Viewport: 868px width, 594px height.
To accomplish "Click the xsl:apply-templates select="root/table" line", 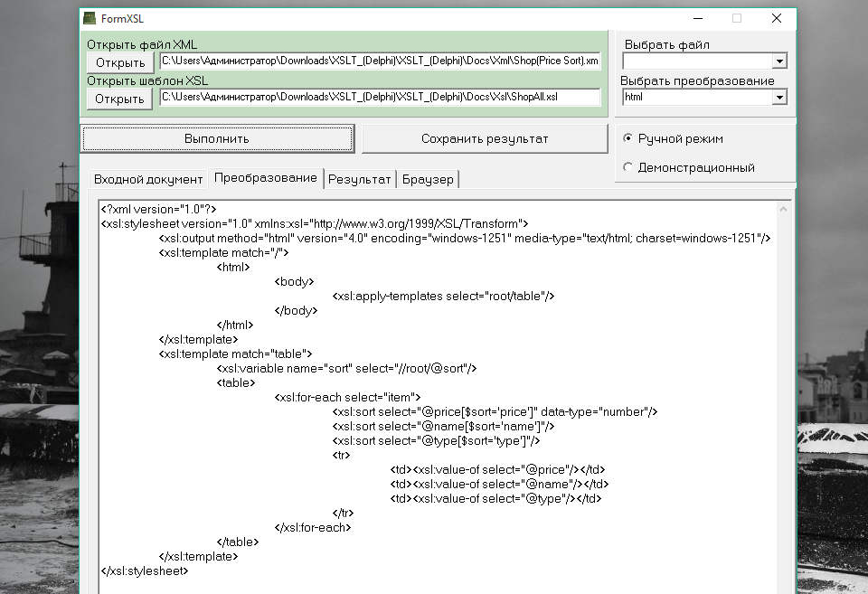I will coord(443,297).
